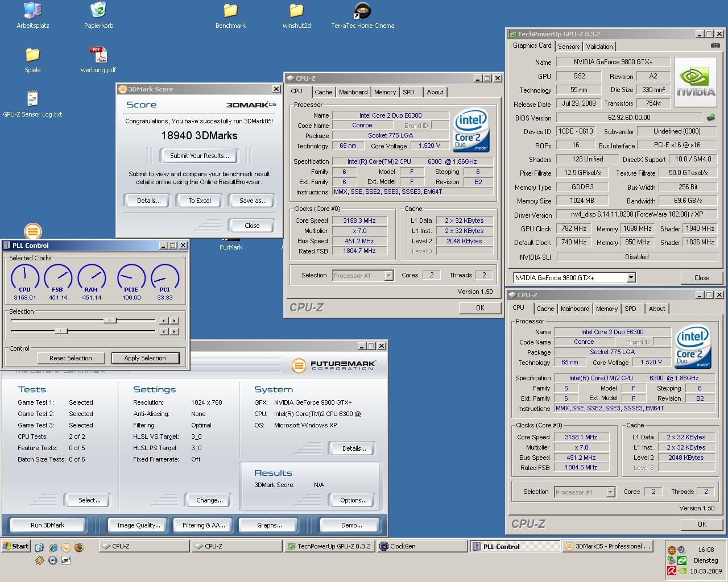The width and height of the screenshot is (728, 582).
Task: Click left arrow of lower PLL slider
Action: 164,331
